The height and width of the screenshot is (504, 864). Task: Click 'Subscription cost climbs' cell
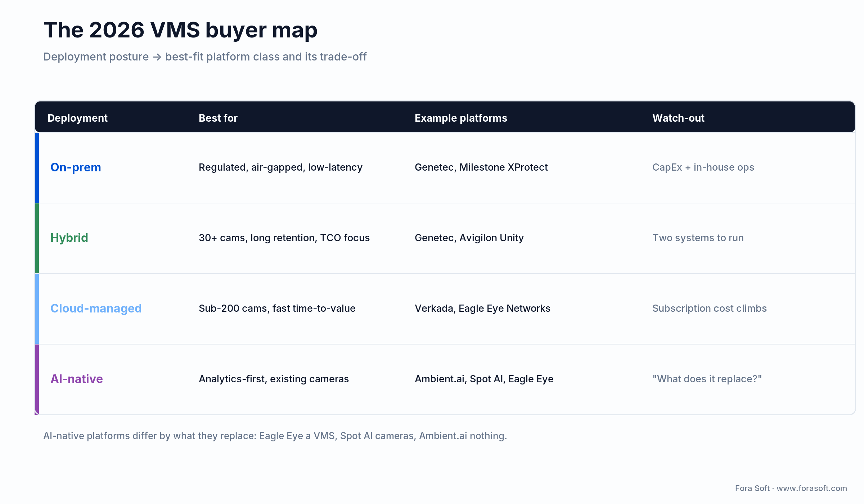[x=709, y=309]
